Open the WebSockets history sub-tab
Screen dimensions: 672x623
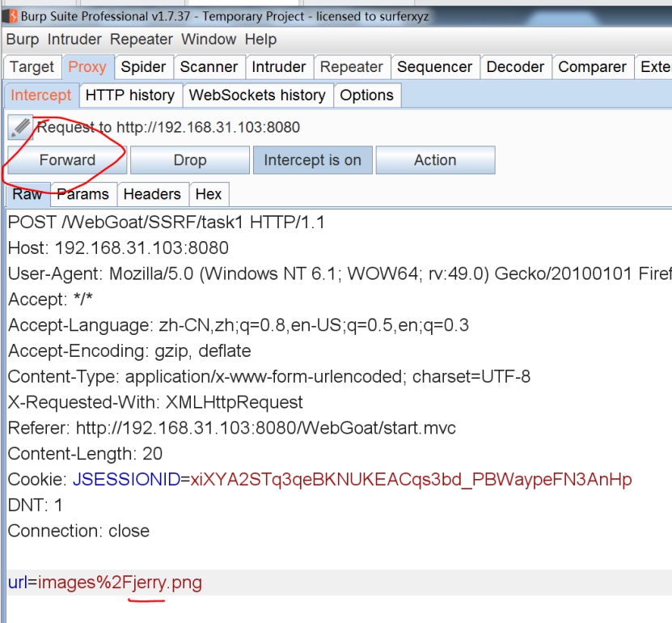pyautogui.click(x=257, y=95)
